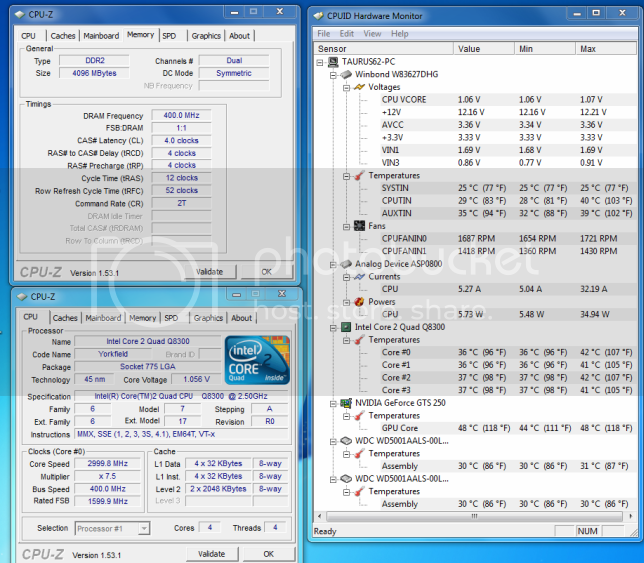Collapse the Currents branch

pyautogui.click(x=346, y=277)
